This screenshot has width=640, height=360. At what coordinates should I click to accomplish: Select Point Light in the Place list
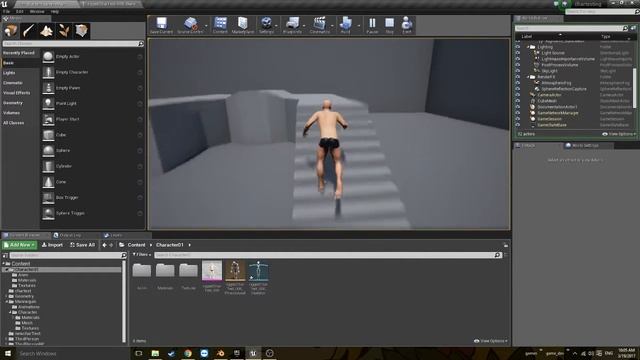93,104
